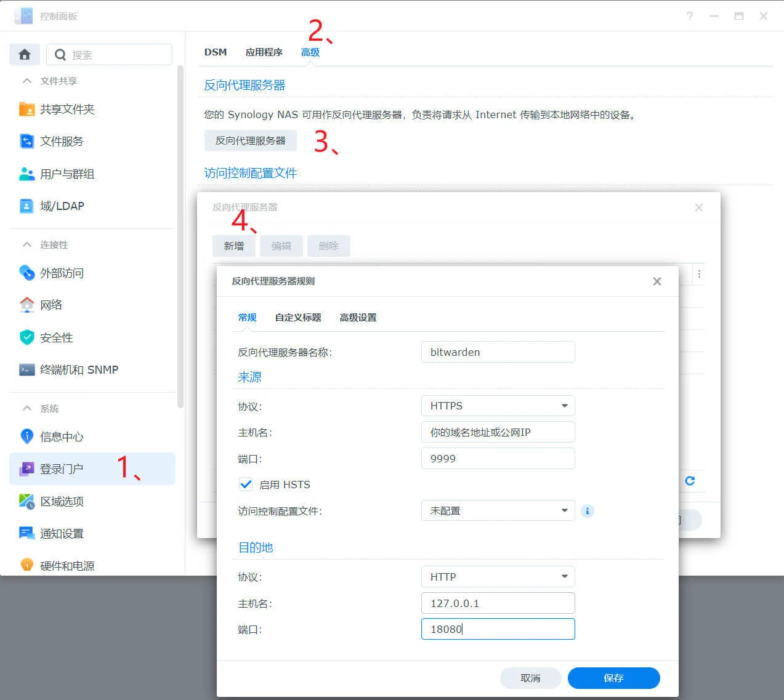This screenshot has width=784, height=700.
Task: Open source protocol HTTPS dropdown
Action: 498,406
